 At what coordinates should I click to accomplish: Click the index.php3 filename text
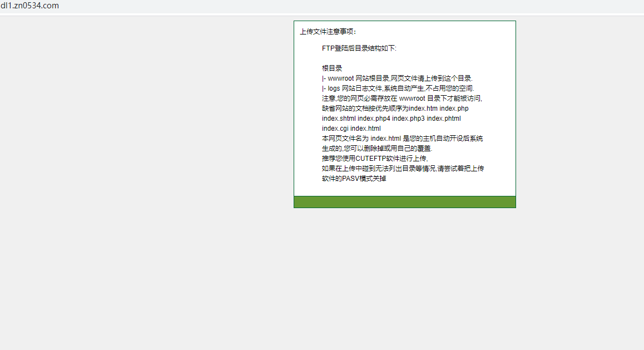[408, 119]
